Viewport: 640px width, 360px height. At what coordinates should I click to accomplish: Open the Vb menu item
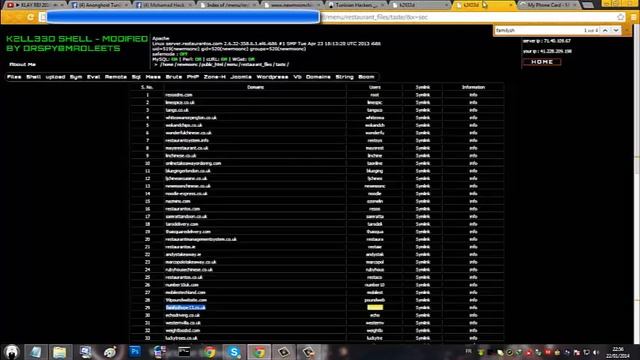(x=297, y=77)
